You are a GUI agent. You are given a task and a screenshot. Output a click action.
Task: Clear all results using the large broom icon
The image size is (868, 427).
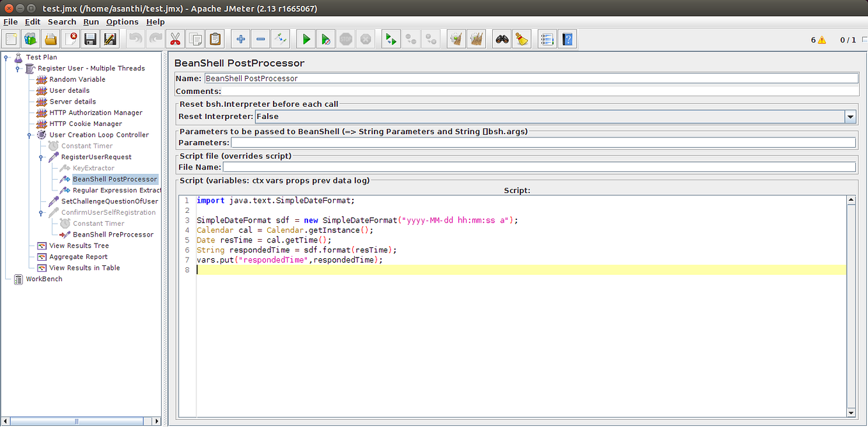click(x=476, y=38)
